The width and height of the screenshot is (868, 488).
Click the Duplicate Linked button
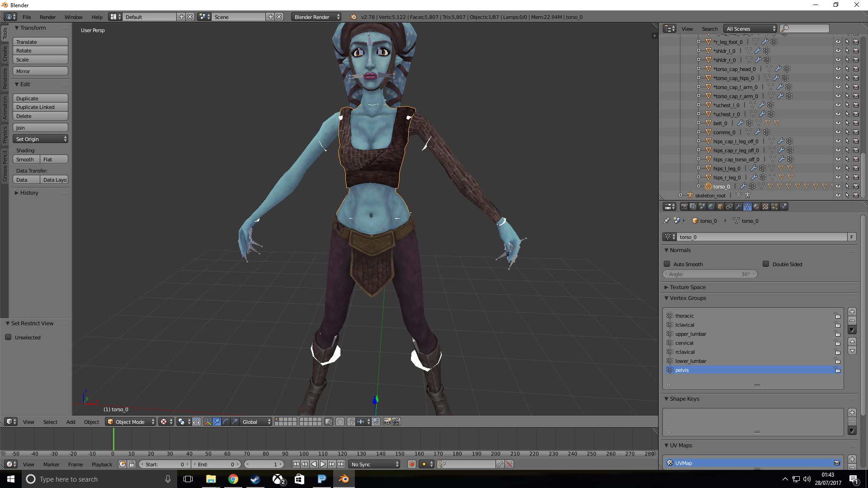coord(40,107)
